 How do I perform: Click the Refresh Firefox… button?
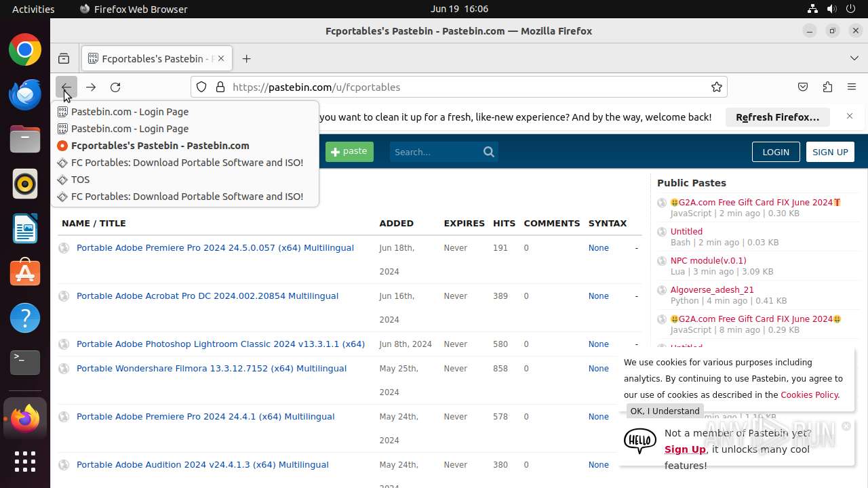(777, 117)
